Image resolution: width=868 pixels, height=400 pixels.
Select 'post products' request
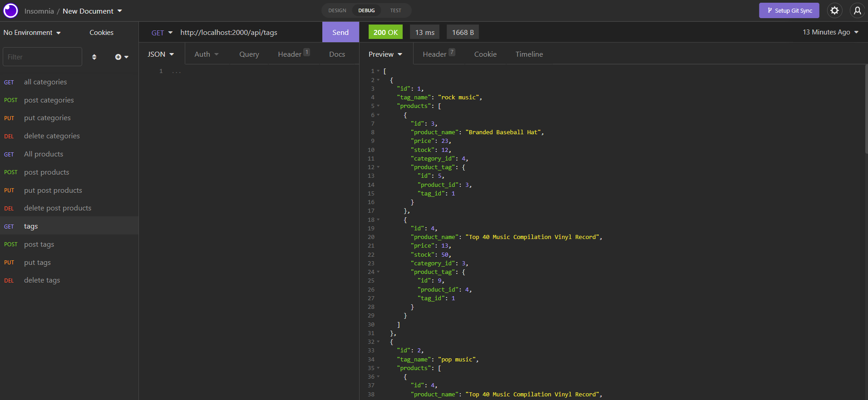pyautogui.click(x=69, y=172)
